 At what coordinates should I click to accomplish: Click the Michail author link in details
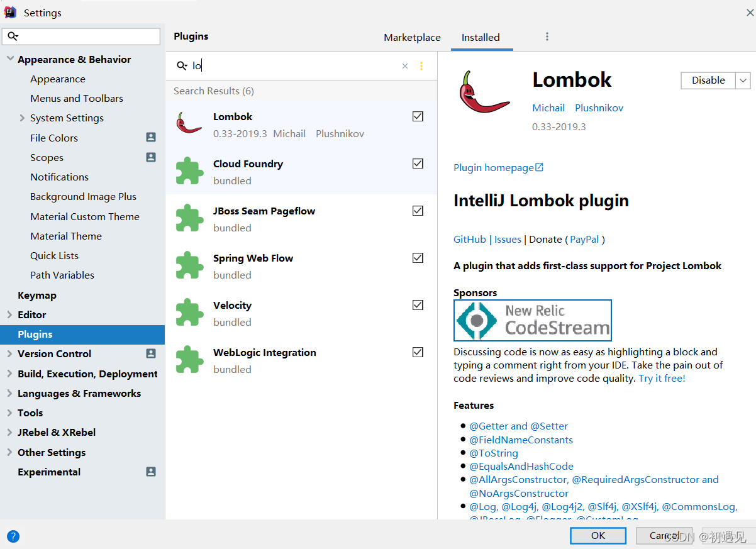(x=548, y=108)
